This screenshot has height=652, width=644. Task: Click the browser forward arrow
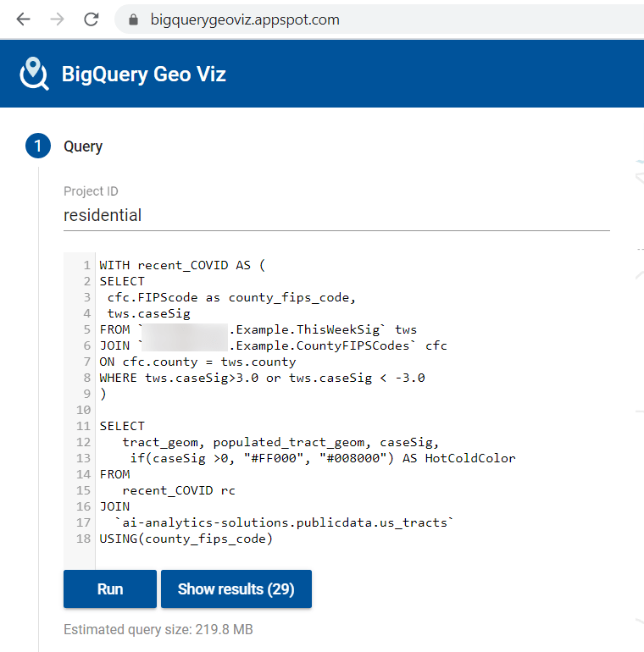(57, 19)
